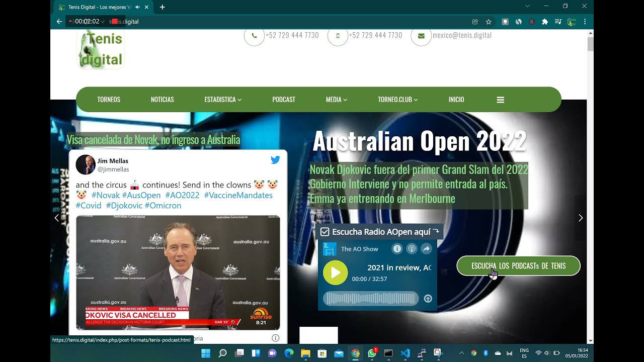Open Visual Studio Code from the taskbar
This screenshot has height=362, width=644.
pos(405,353)
